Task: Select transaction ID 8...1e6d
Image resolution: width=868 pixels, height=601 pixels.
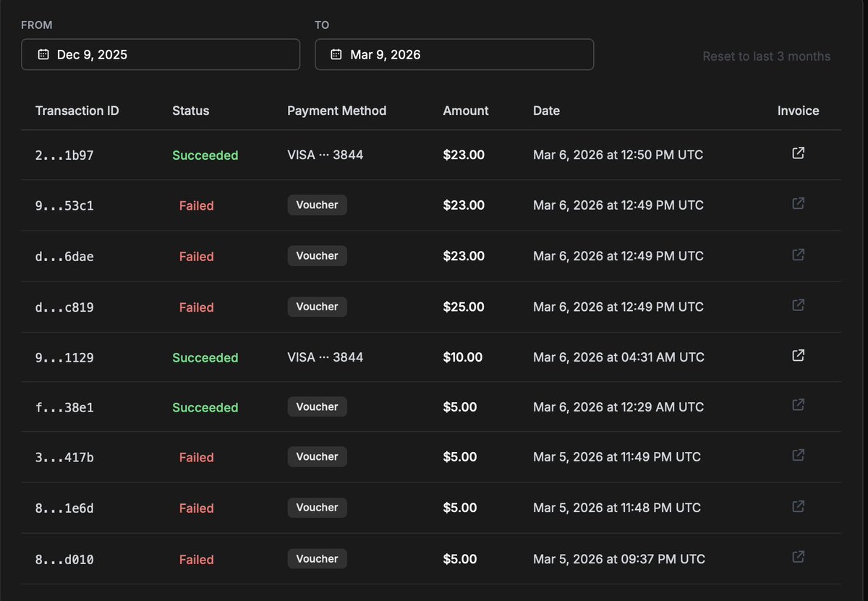Action: (x=64, y=508)
